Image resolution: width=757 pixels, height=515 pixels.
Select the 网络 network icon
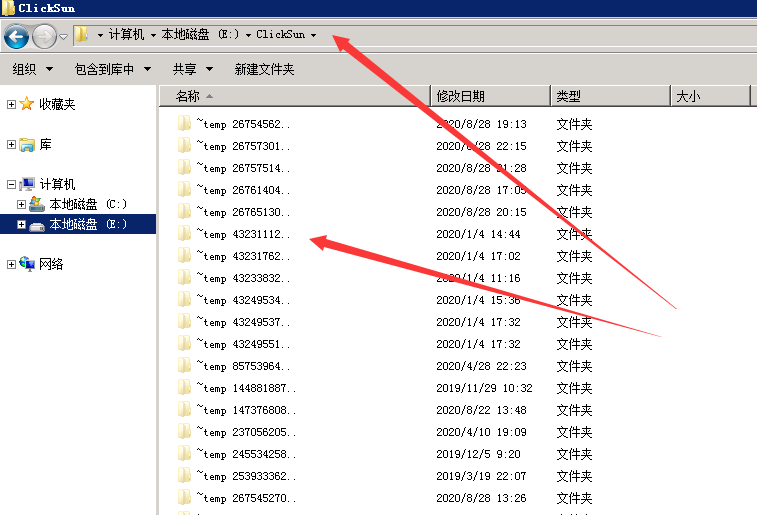pos(27,264)
